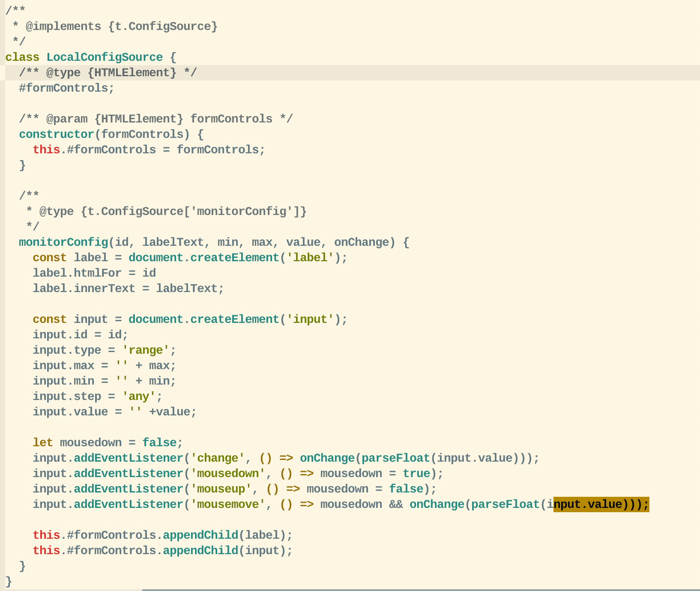The height and width of the screenshot is (591, 700).
Task: Click the highlighted @type HTMLElement comment line
Action: pos(108,73)
